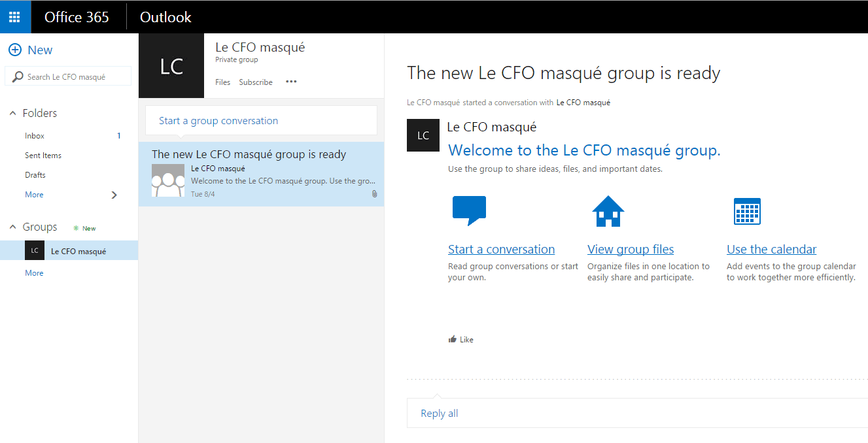
Task: Click the large LC group avatar
Action: tap(171, 66)
